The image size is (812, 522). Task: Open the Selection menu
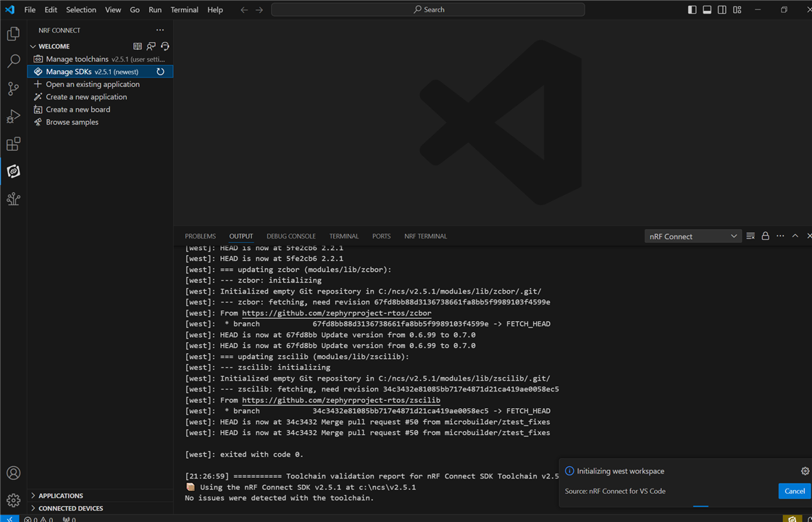(x=81, y=9)
